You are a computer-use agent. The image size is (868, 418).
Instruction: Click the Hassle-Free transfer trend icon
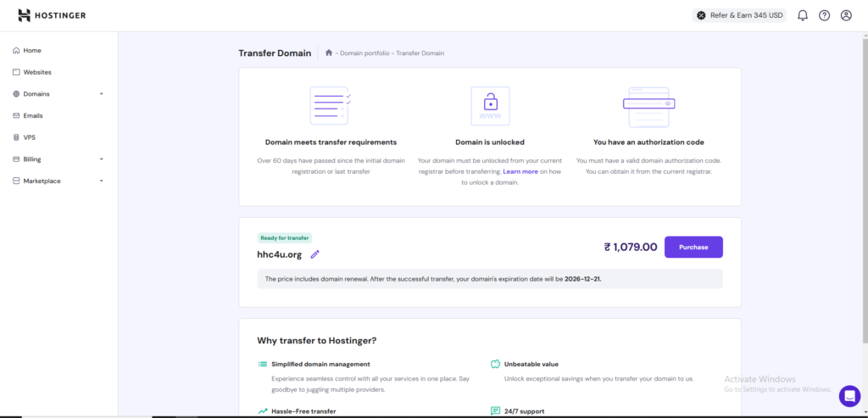click(263, 411)
